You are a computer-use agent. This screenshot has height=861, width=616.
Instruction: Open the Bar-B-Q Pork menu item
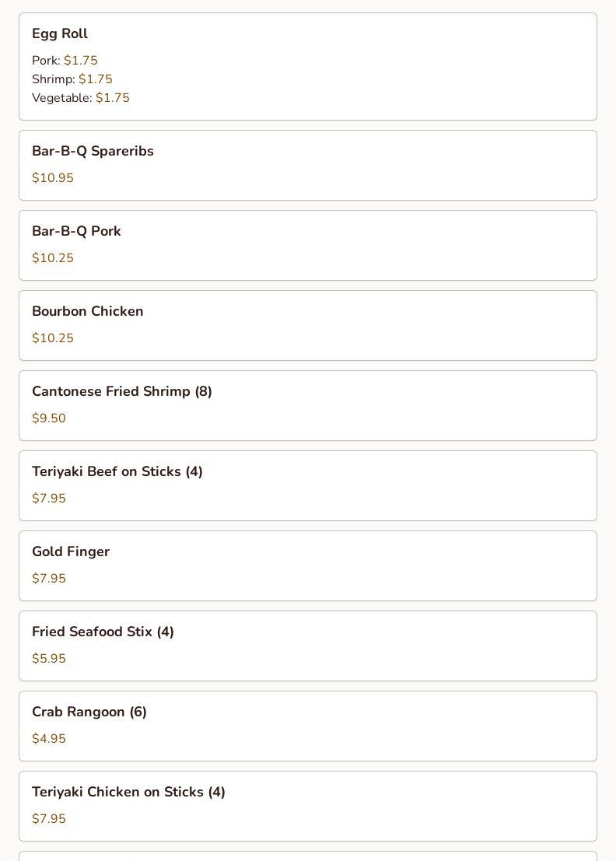click(76, 231)
